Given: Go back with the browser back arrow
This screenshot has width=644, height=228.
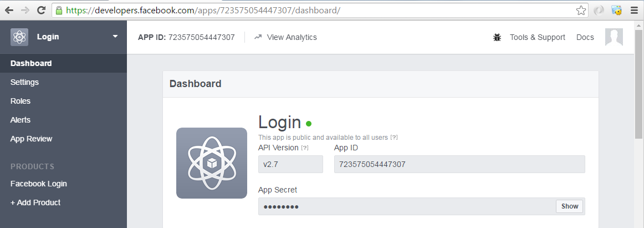Looking at the screenshot, I should 9,11.
